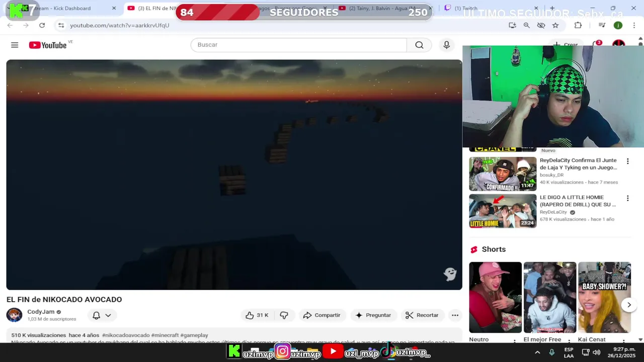This screenshot has height=362, width=644.
Task: Click the #minecraft hashtag
Action: coord(165,335)
